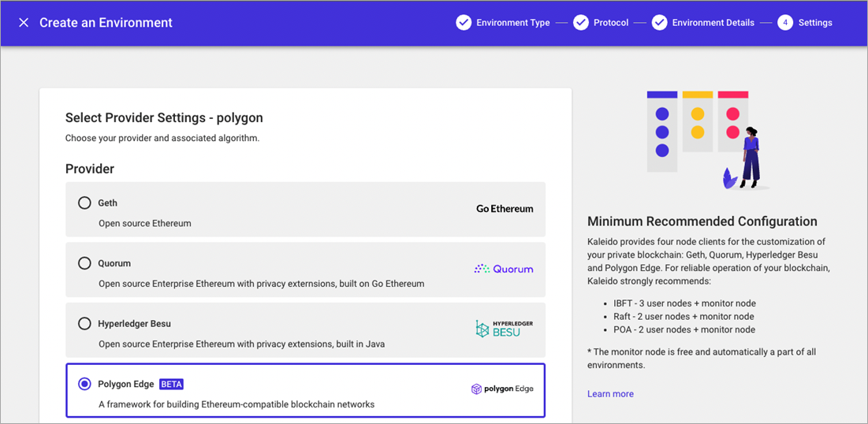Click the Environment Details checkmark icon
This screenshot has height=424, width=868.
click(x=659, y=23)
